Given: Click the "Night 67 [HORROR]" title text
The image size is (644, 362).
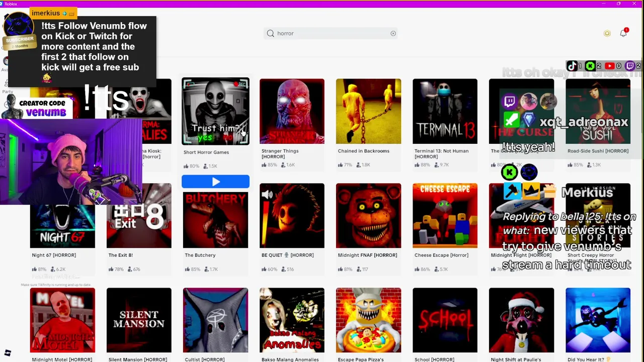Looking at the screenshot, I should tap(54, 255).
